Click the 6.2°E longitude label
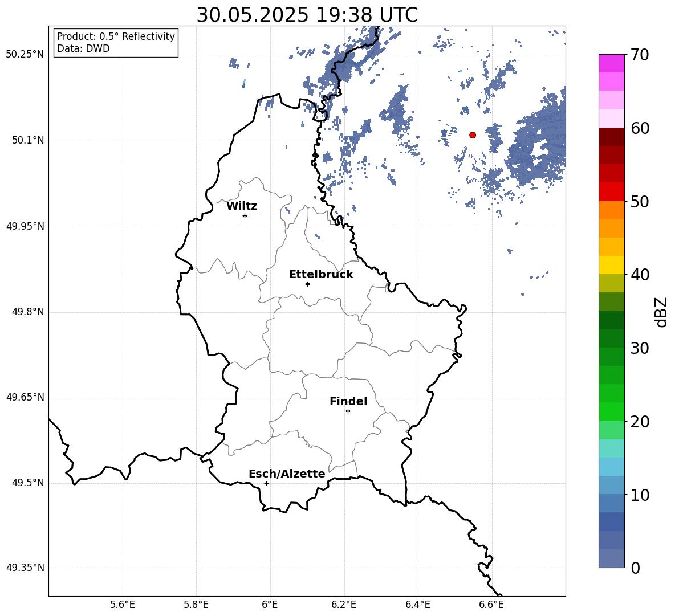This screenshot has width=675, height=616. click(x=344, y=605)
